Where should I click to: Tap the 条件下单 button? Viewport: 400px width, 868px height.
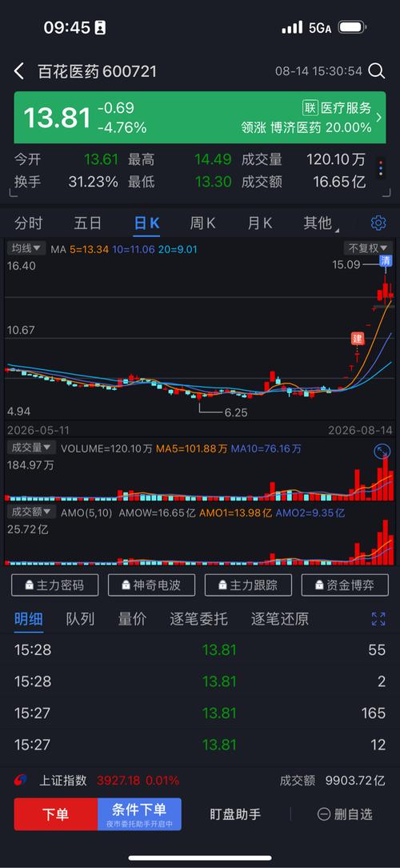click(x=139, y=814)
